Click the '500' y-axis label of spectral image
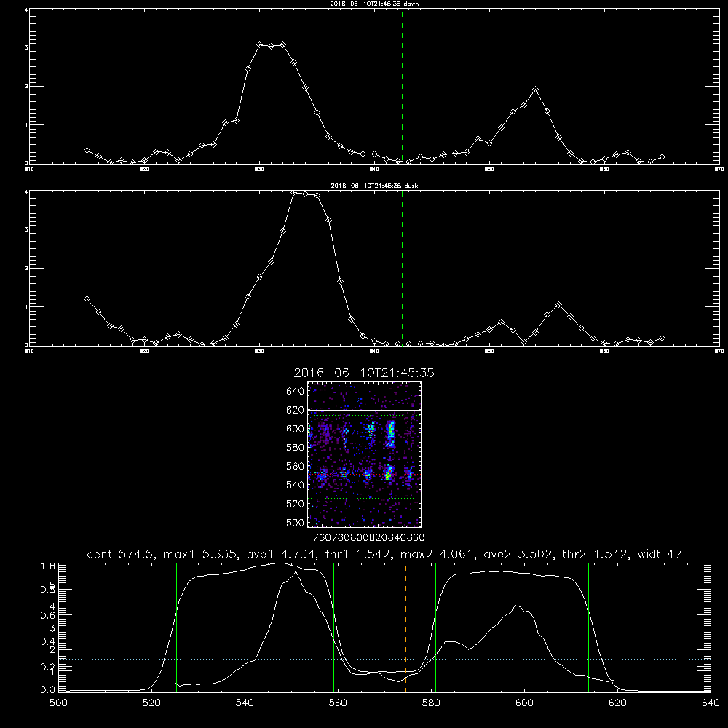 coord(295,522)
